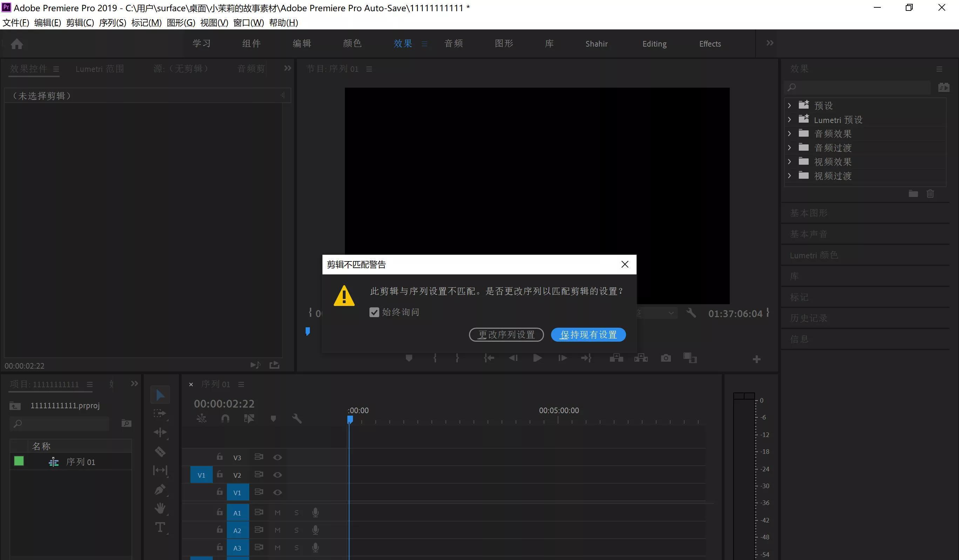Solo audio track A2
This screenshot has width=959, height=560.
[x=297, y=530]
